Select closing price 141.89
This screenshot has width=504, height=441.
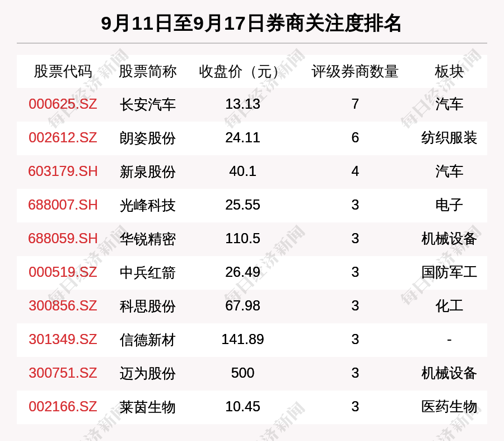[242, 340]
